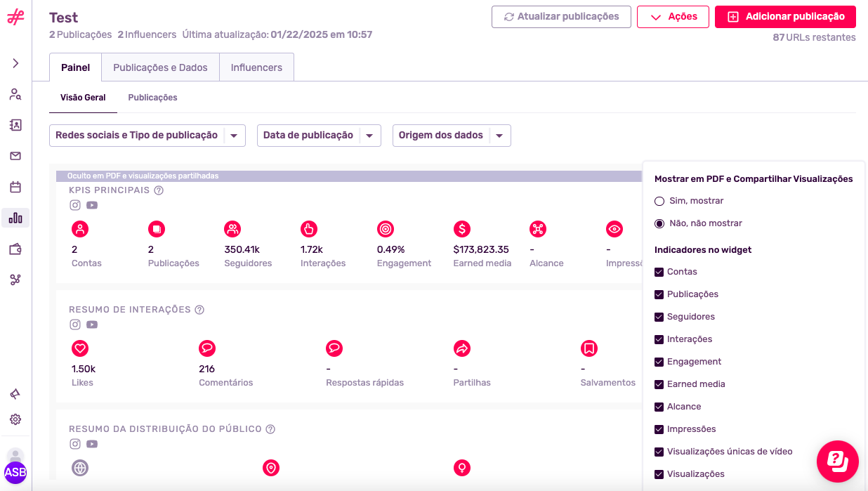This screenshot has height=491, width=868.
Task: Click the 'Test' campaign title
Action: tap(64, 18)
